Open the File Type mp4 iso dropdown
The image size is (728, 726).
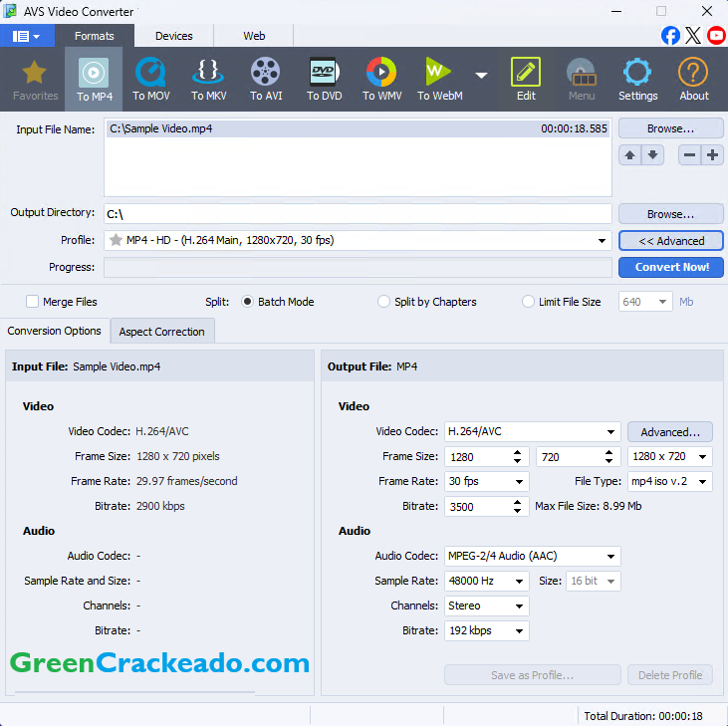(702, 482)
